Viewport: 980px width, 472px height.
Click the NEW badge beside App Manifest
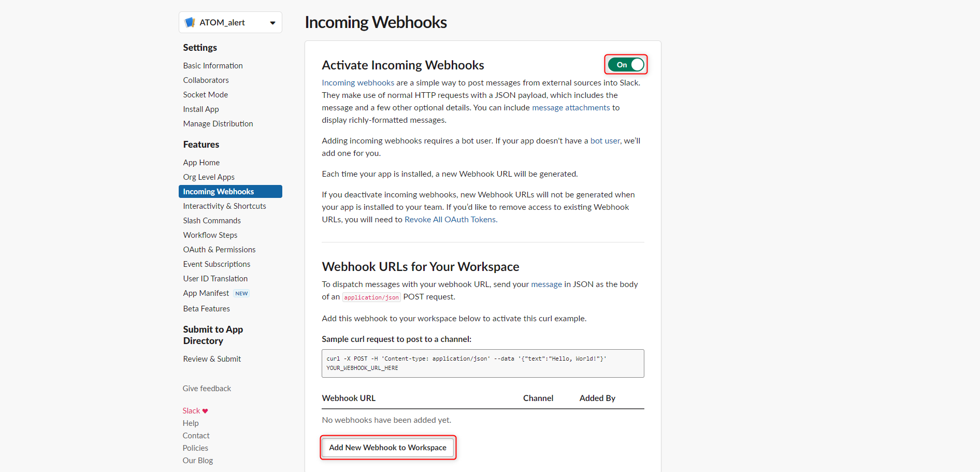[241, 293]
